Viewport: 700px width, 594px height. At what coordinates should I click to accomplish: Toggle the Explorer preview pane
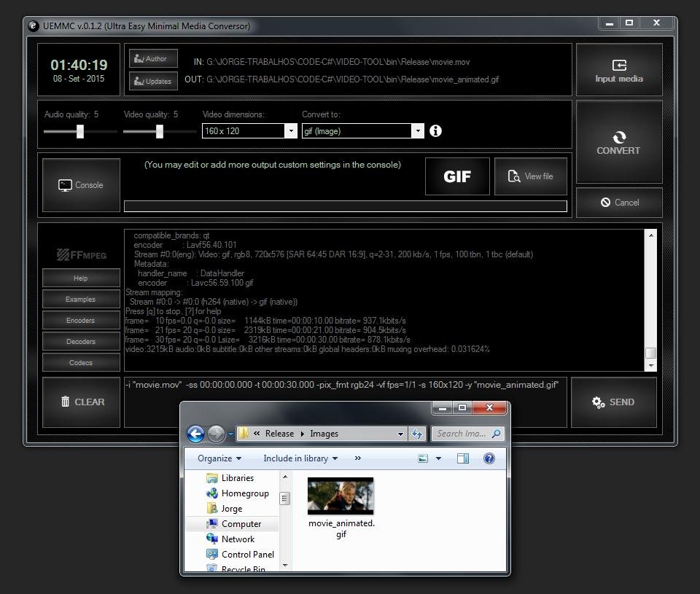point(463,458)
